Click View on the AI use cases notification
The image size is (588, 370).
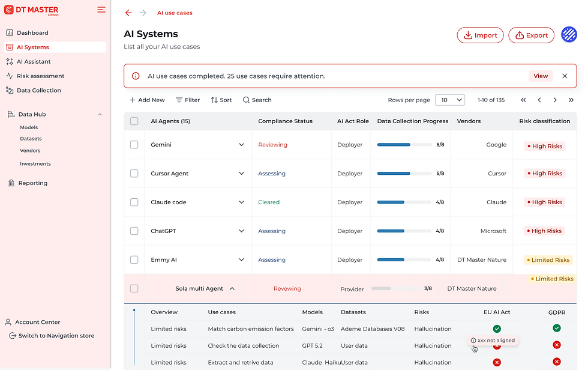coord(541,76)
